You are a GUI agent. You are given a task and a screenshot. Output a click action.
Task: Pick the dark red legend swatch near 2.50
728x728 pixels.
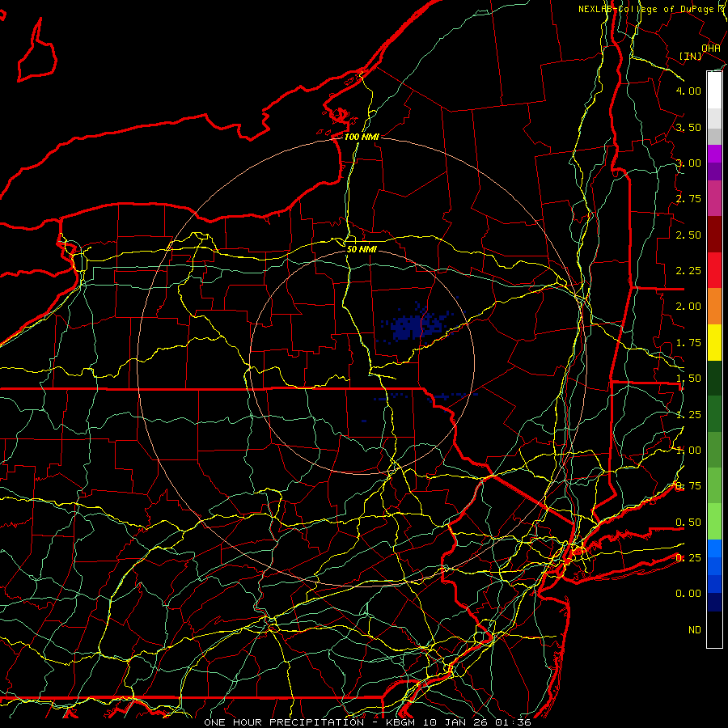click(x=714, y=235)
